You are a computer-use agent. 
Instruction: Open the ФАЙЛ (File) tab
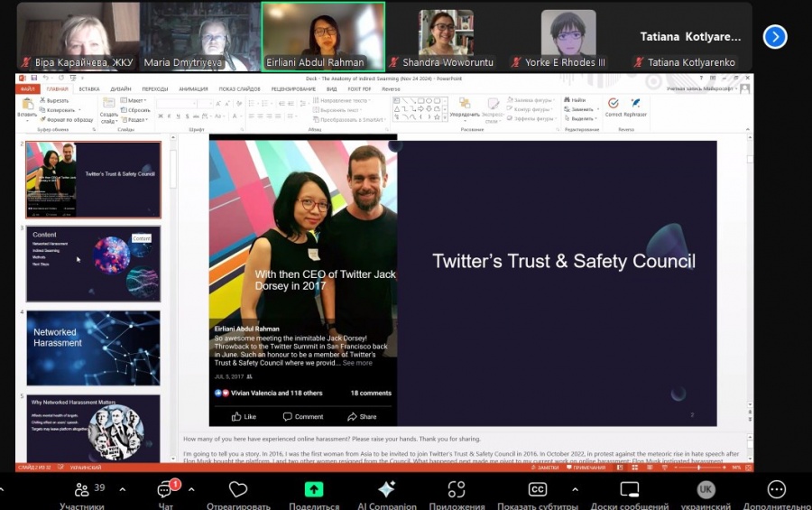(27, 89)
